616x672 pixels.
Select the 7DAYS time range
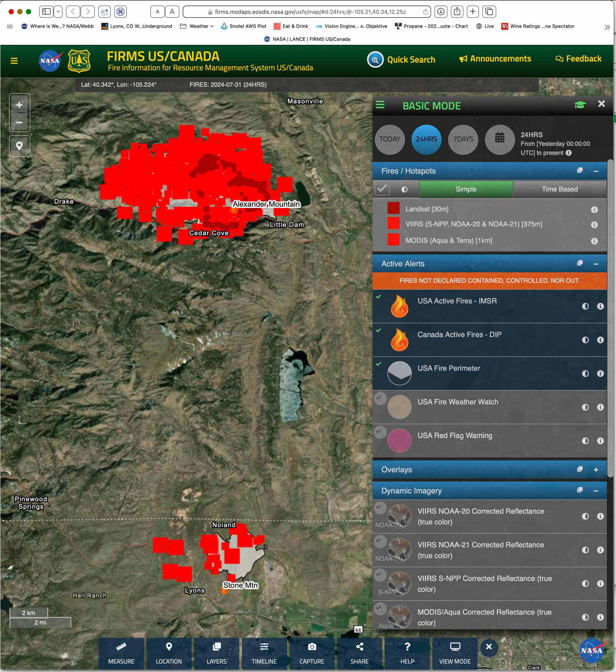click(x=463, y=139)
